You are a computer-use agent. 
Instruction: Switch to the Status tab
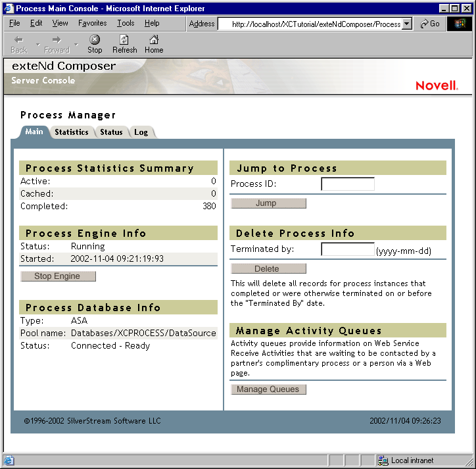click(111, 132)
